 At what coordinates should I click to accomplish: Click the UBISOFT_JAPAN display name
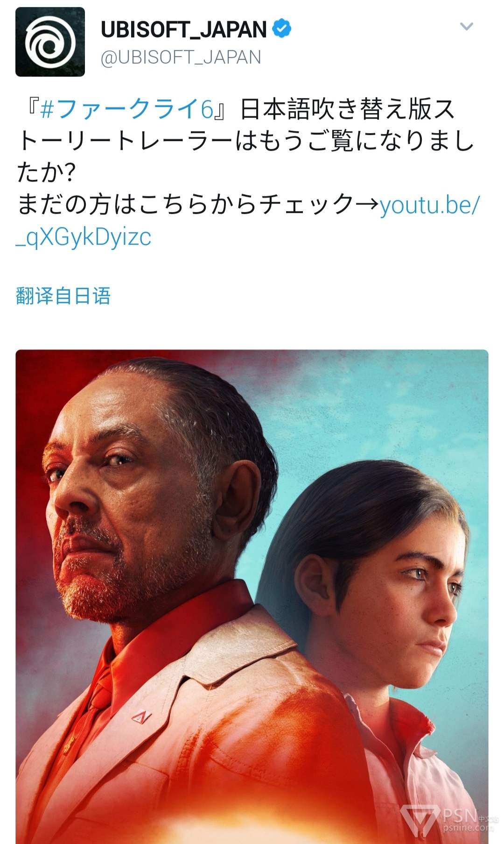pyautogui.click(x=184, y=29)
